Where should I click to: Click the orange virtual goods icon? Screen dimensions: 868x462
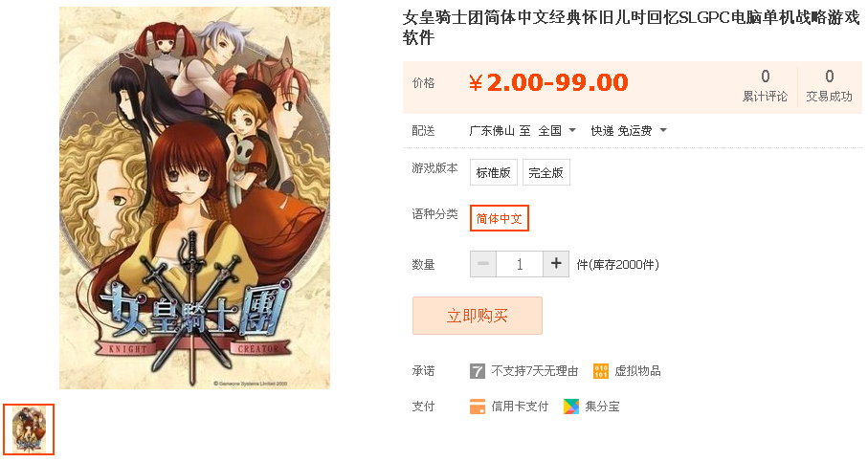pos(601,371)
